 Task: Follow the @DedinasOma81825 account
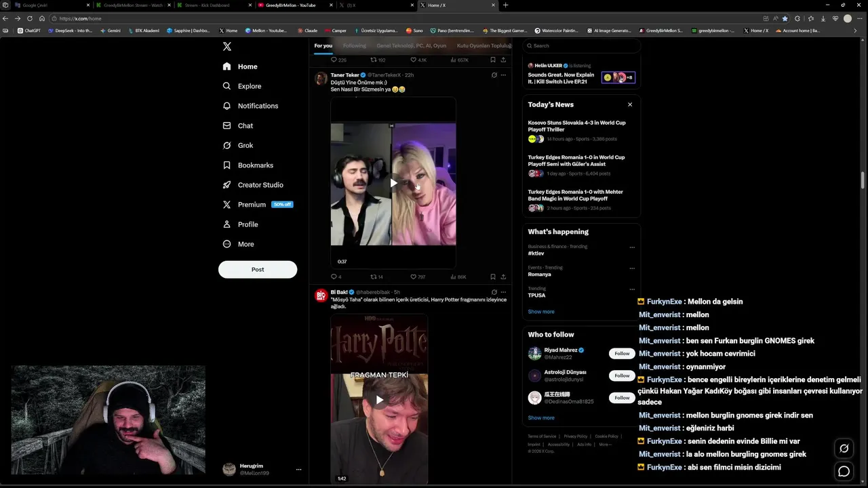[x=622, y=398]
